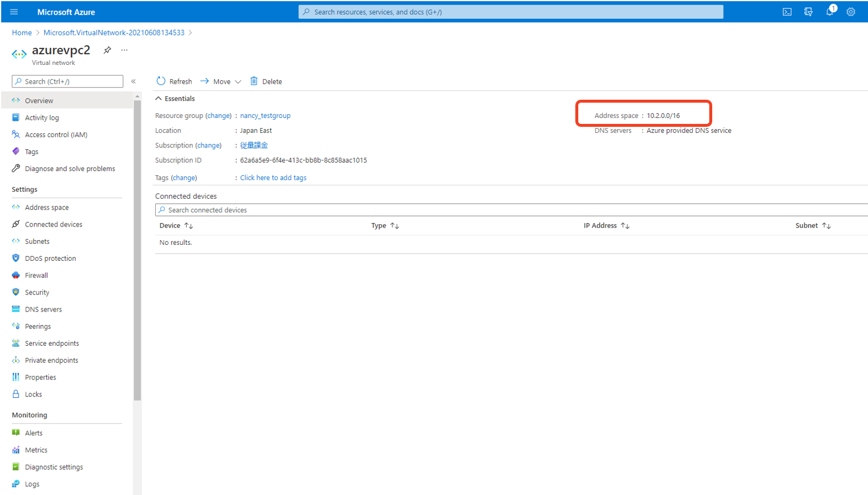Focus the Search connected devices field
This screenshot has width=868, height=495.
pyautogui.click(x=511, y=210)
